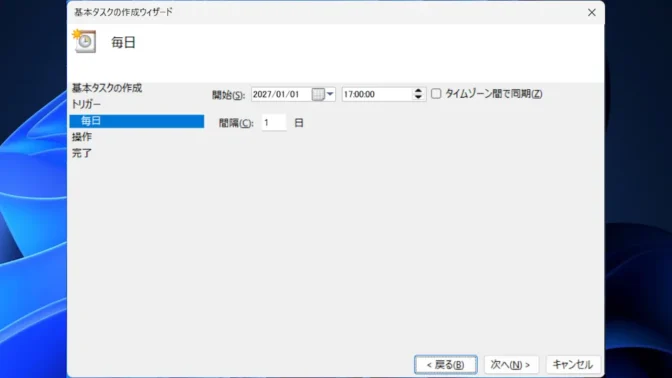Enable タイムゾーン間で同期 checkbox
The height and width of the screenshot is (378, 672).
tap(436, 93)
